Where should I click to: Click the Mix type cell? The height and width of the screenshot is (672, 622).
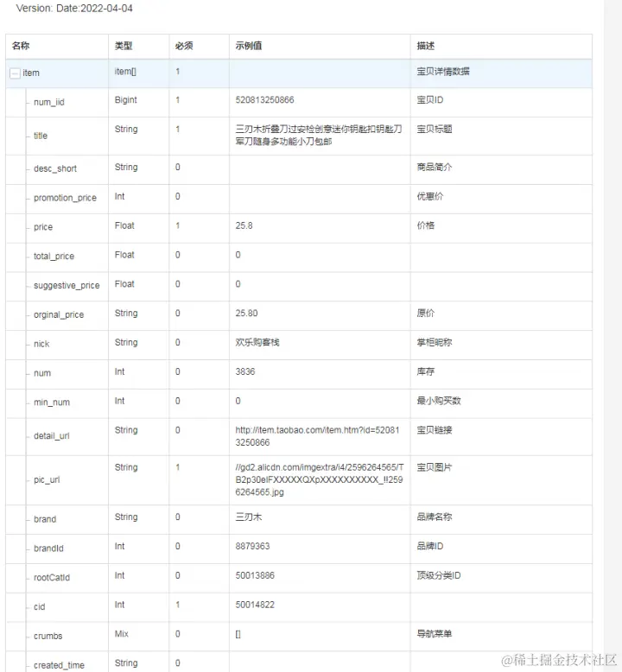(121, 633)
